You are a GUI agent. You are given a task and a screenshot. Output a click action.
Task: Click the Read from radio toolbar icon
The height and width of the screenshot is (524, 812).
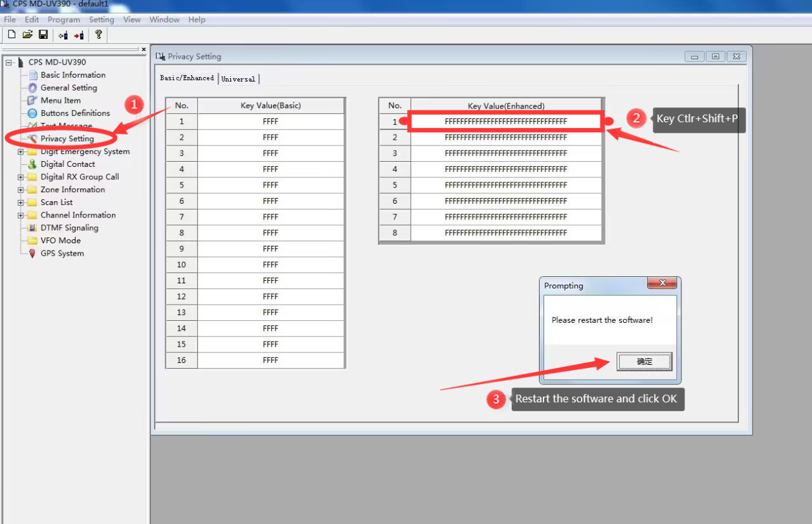pyautogui.click(x=63, y=35)
